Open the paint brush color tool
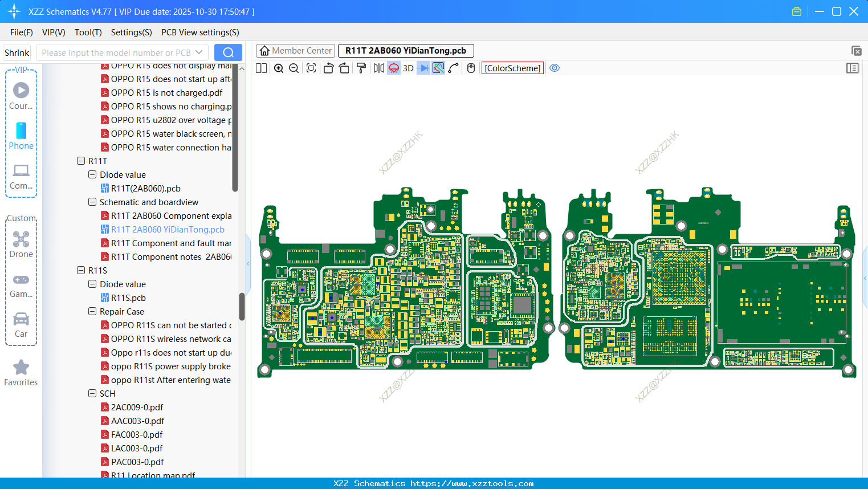Image resolution: width=868 pixels, height=489 pixels. click(x=361, y=68)
